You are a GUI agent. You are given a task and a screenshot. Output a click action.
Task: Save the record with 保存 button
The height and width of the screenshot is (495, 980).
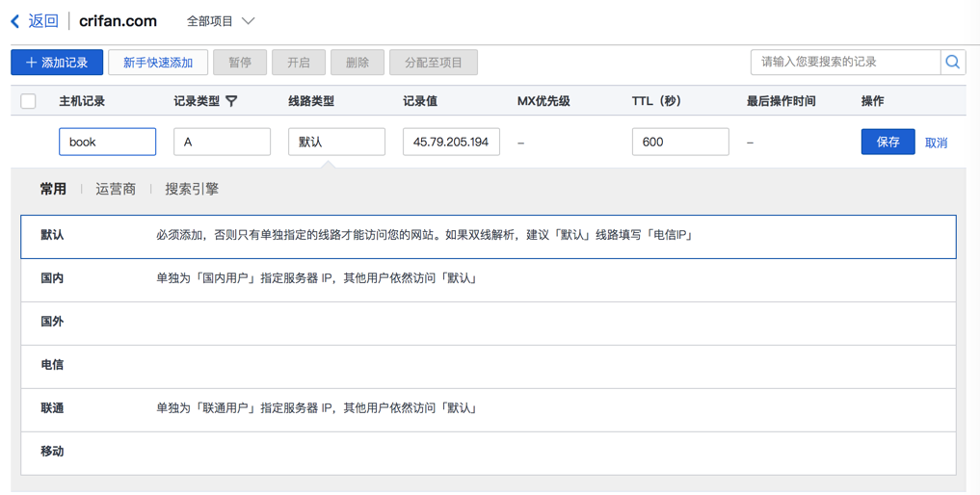[887, 142]
